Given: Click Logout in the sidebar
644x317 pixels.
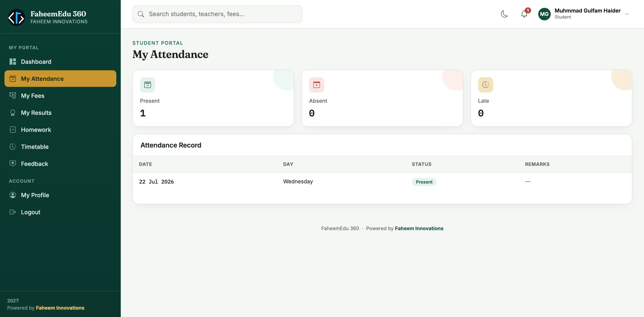Looking at the screenshot, I should point(60,212).
